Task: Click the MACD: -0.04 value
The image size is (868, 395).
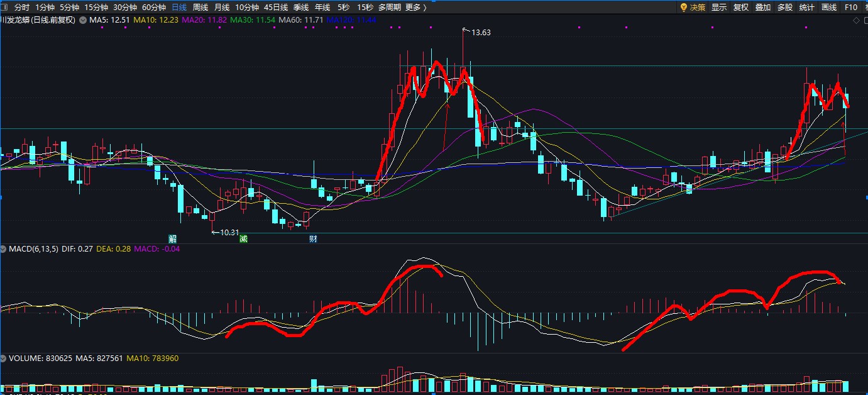Action: (x=157, y=249)
